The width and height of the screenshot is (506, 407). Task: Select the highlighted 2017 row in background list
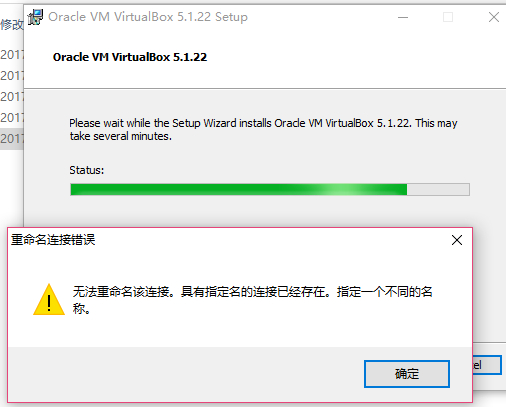pos(12,138)
